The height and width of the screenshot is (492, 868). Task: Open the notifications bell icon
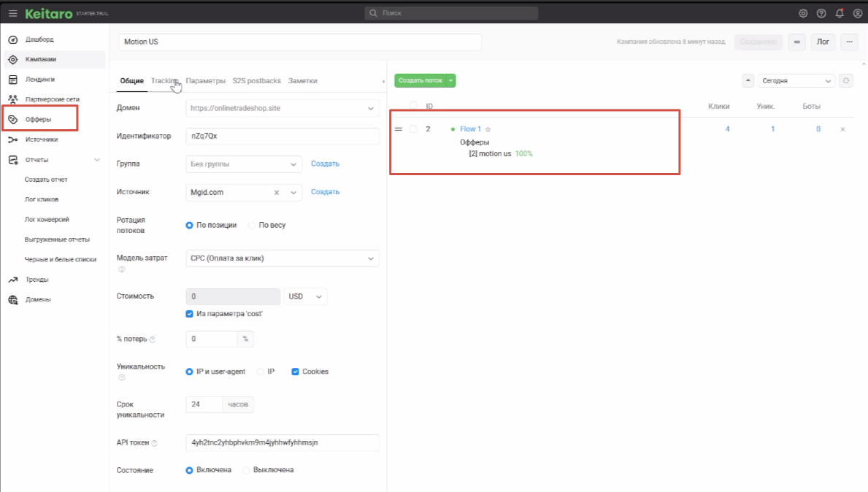pos(840,13)
